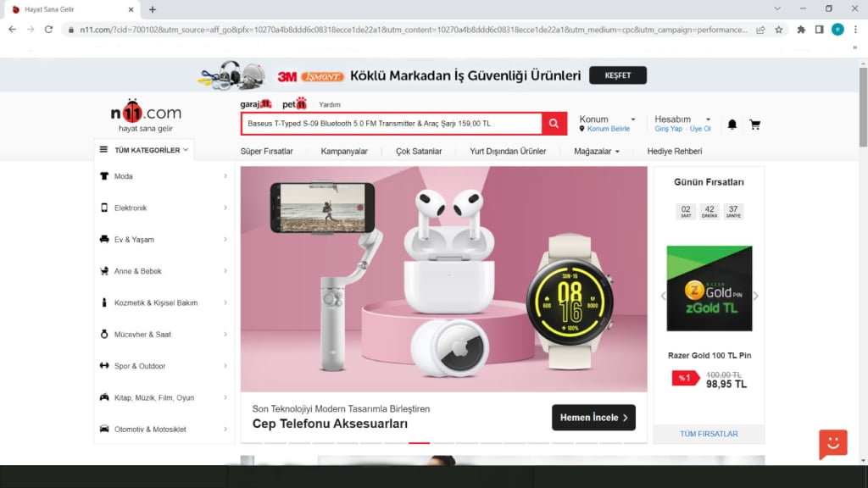
Task: Select Süper Fırsatlar in navigation bar
Action: [x=266, y=152]
